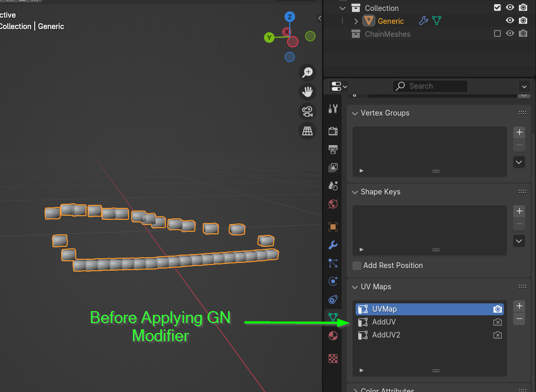
Task: Add a new shape key
Action: (519, 211)
